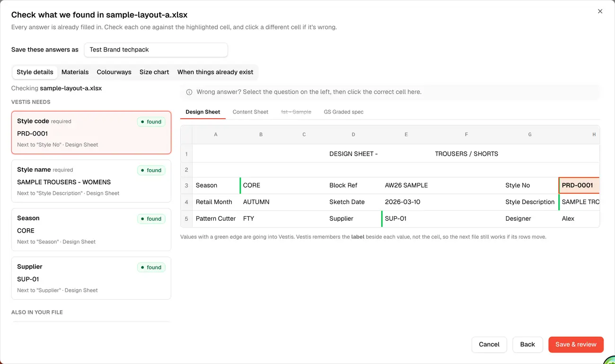Edit the Save these answers as field
The image size is (615, 364).
[156, 50]
